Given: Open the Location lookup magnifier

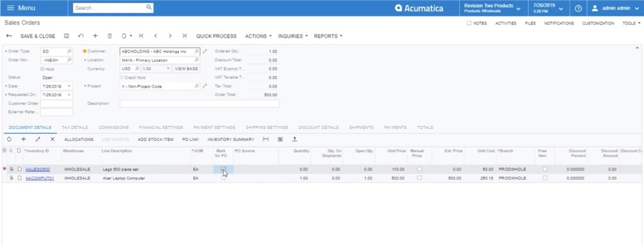Looking at the screenshot, I should 197,60.
